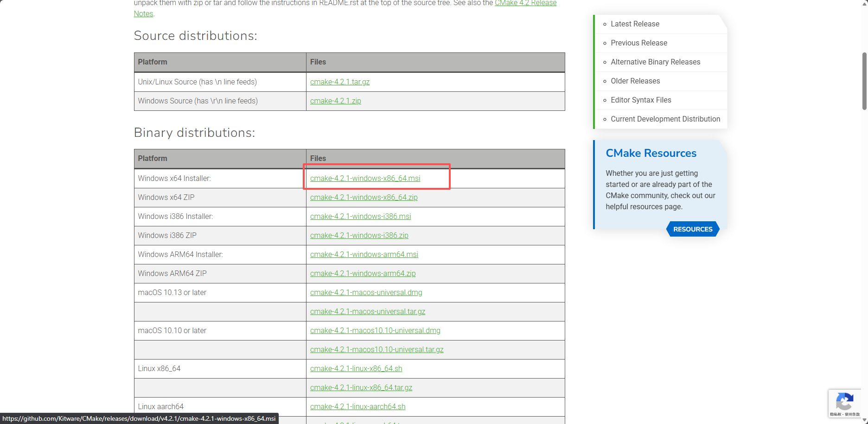Viewport: 868px width, 424px height.
Task: Select 'Windows Source (has \r\n line feeds)' cell
Action: tap(220, 101)
